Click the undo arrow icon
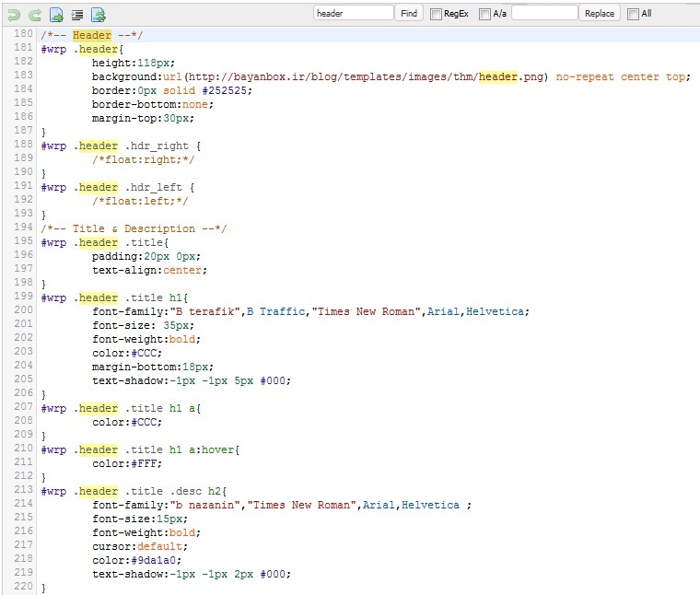The width and height of the screenshot is (700, 595). tap(13, 14)
